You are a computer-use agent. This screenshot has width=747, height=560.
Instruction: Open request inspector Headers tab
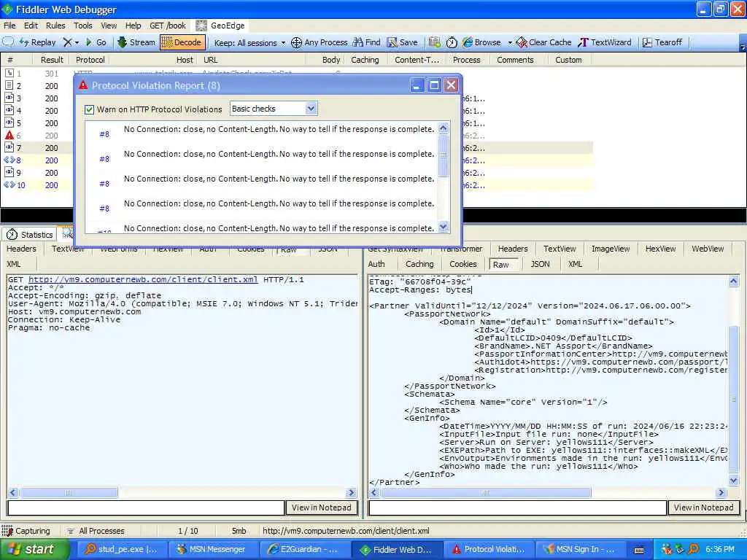(x=21, y=249)
